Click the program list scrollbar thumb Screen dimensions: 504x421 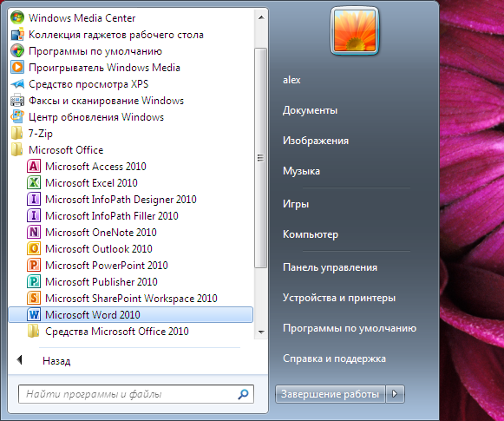tap(261, 158)
